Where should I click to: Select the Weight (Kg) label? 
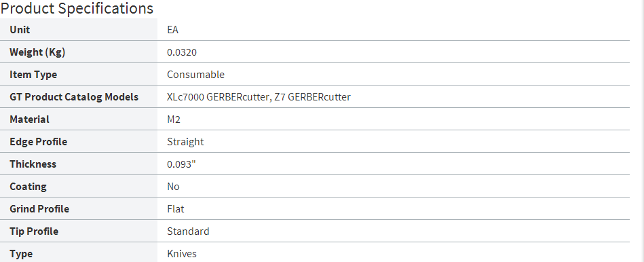click(37, 52)
